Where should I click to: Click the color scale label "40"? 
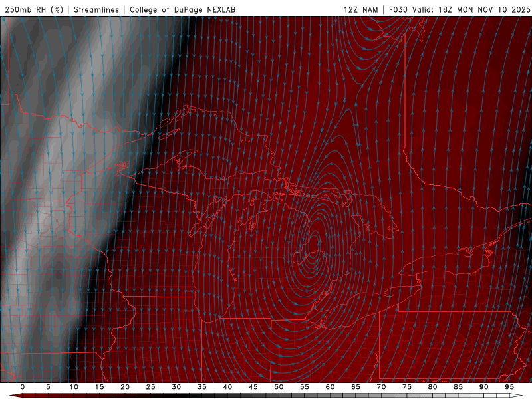(227, 387)
